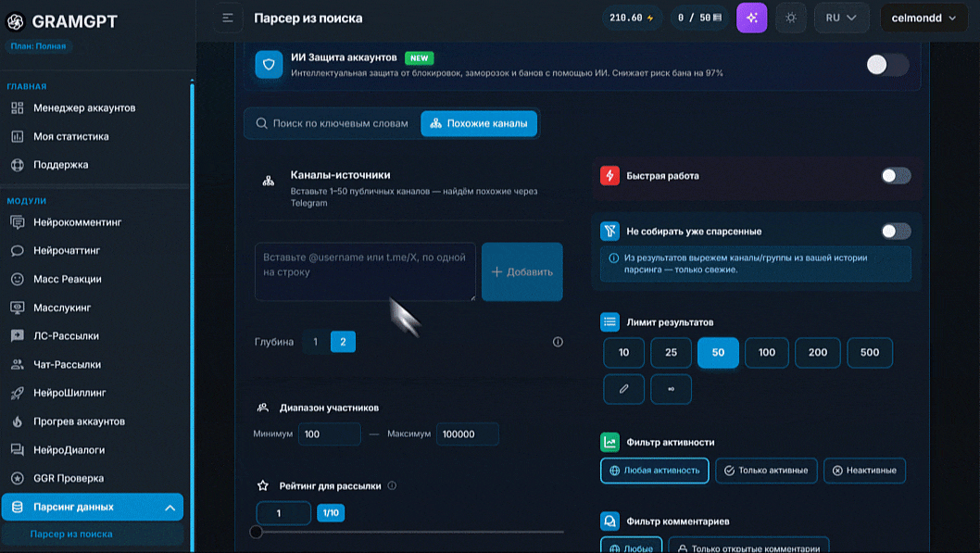Click the shield icon of ИИ Защита аккаунтов
This screenshot has width=980, height=553.
tap(269, 64)
